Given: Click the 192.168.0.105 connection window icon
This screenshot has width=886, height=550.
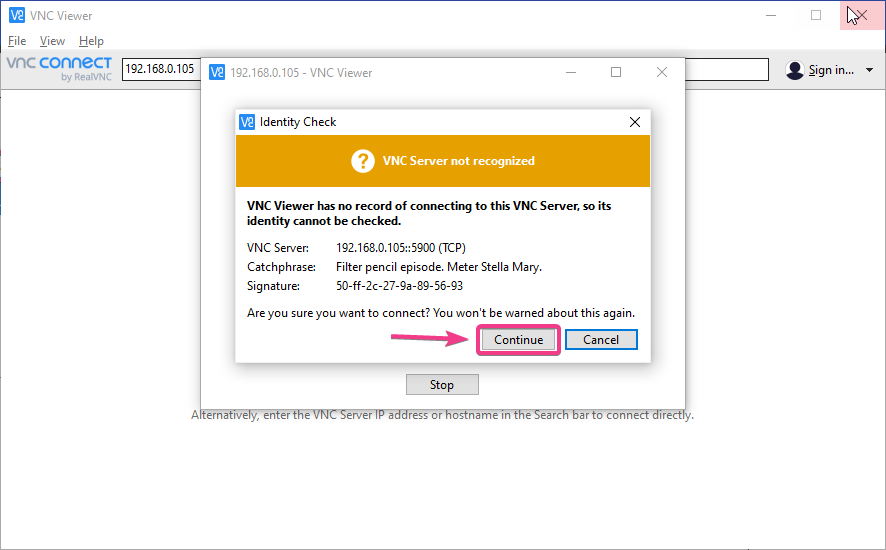Looking at the screenshot, I should point(217,72).
